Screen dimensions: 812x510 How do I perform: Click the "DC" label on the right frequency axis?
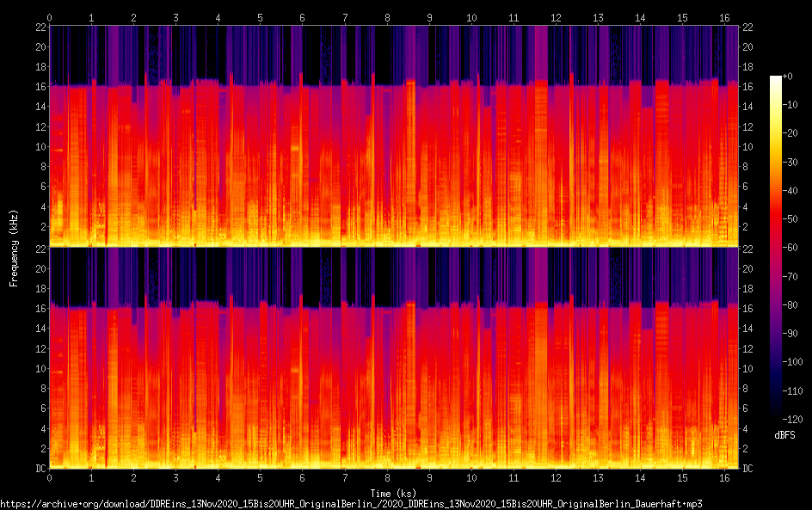747,469
